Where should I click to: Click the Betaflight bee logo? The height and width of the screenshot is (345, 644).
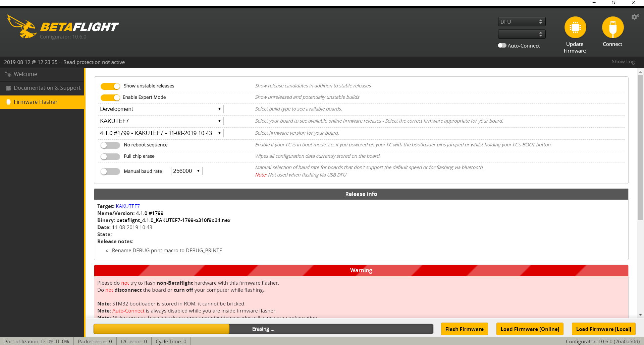pyautogui.click(x=22, y=26)
